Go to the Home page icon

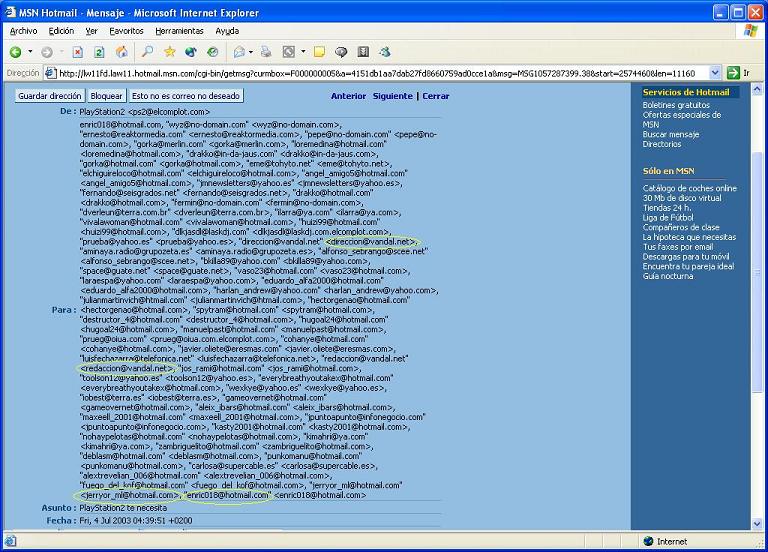point(121,52)
